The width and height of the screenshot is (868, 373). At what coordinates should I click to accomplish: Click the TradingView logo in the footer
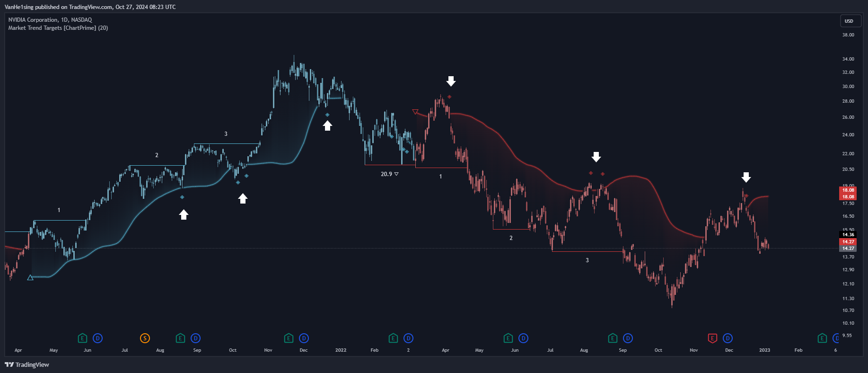[x=27, y=364]
